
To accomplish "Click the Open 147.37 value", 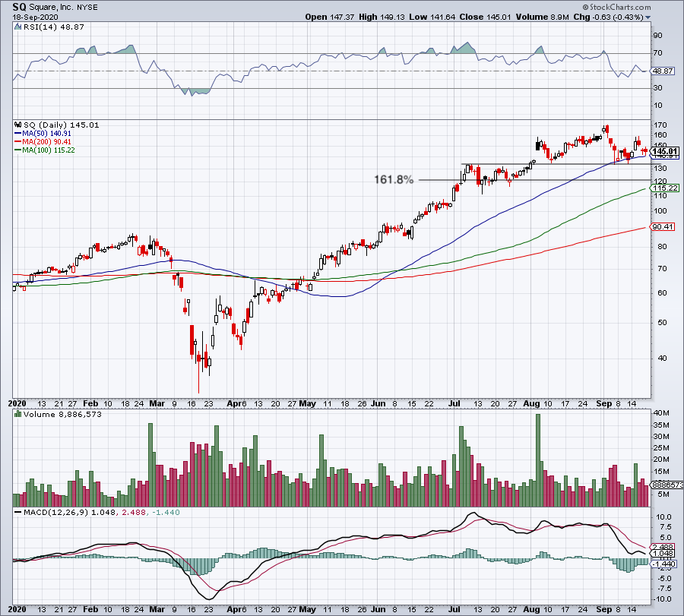I will (329, 17).
